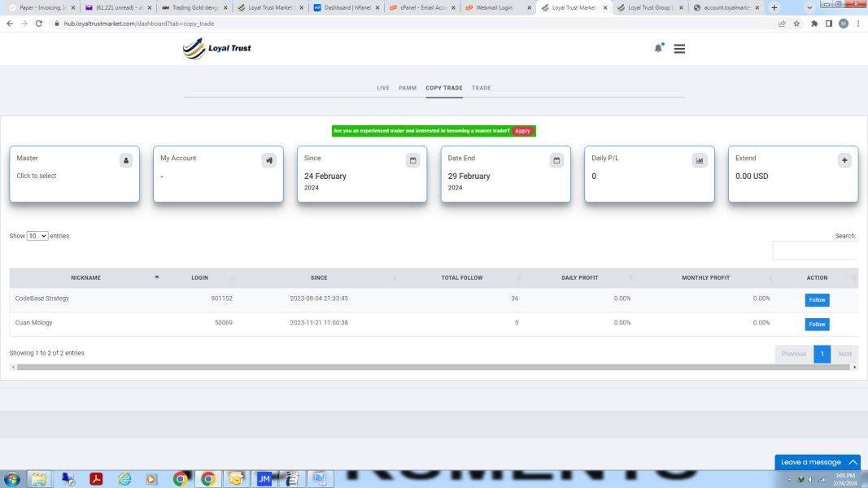868x488 pixels.
Task: Click 0.00 USD Extend value
Action: point(752,176)
